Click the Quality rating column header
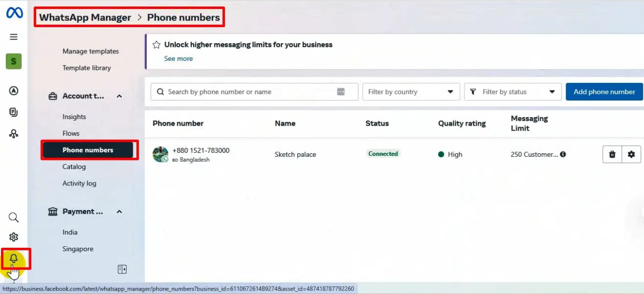Image resolution: width=644 pixels, height=294 pixels. click(462, 123)
